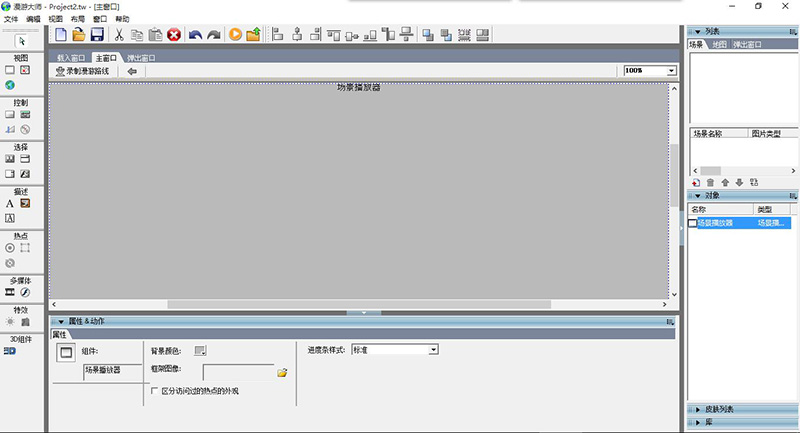
Task: Bring component to front icon
Action: coord(428,35)
